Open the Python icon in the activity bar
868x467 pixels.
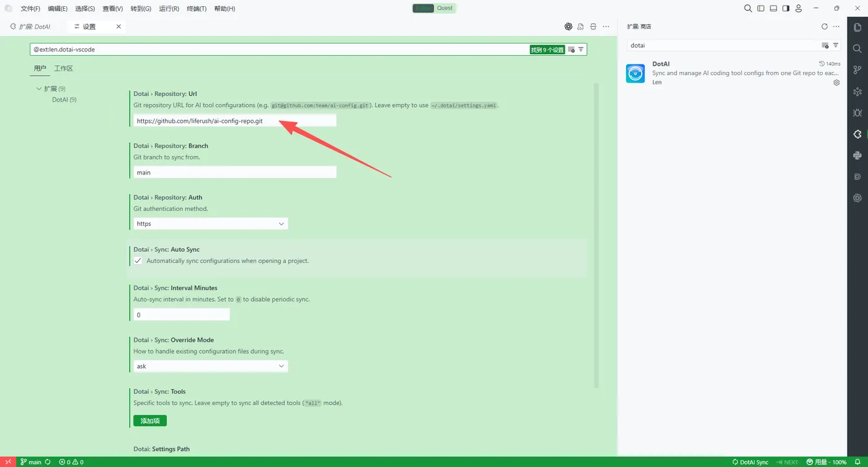tap(857, 156)
